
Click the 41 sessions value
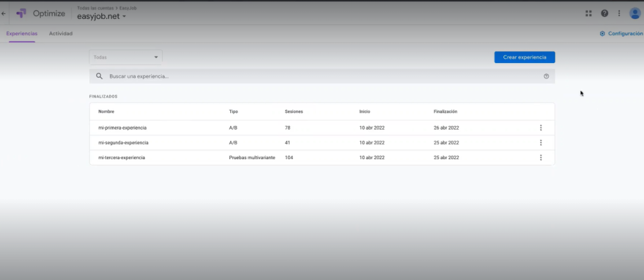287,143
